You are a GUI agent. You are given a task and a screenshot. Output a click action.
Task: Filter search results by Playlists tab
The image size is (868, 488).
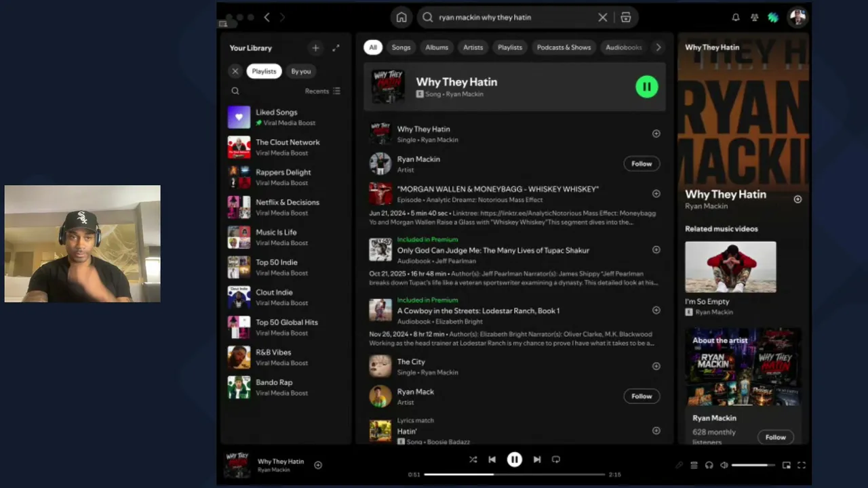pyautogui.click(x=510, y=47)
